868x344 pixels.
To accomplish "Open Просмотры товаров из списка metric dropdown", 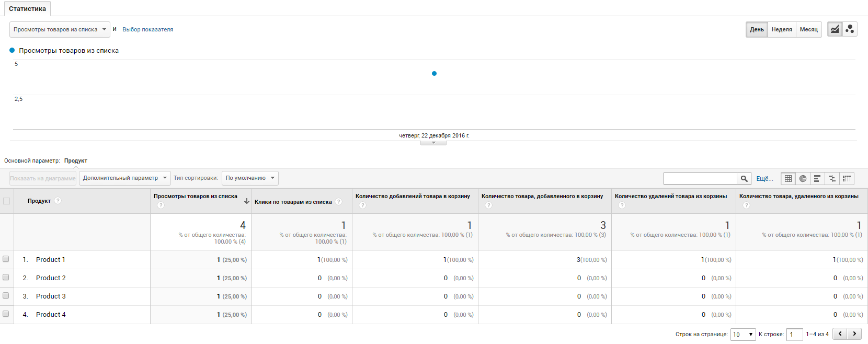I will (x=60, y=29).
